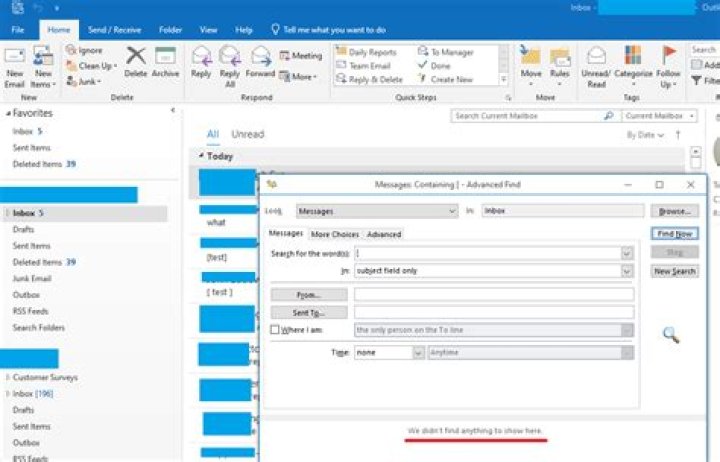Open the Inbox [196] folder

[x=33, y=394]
